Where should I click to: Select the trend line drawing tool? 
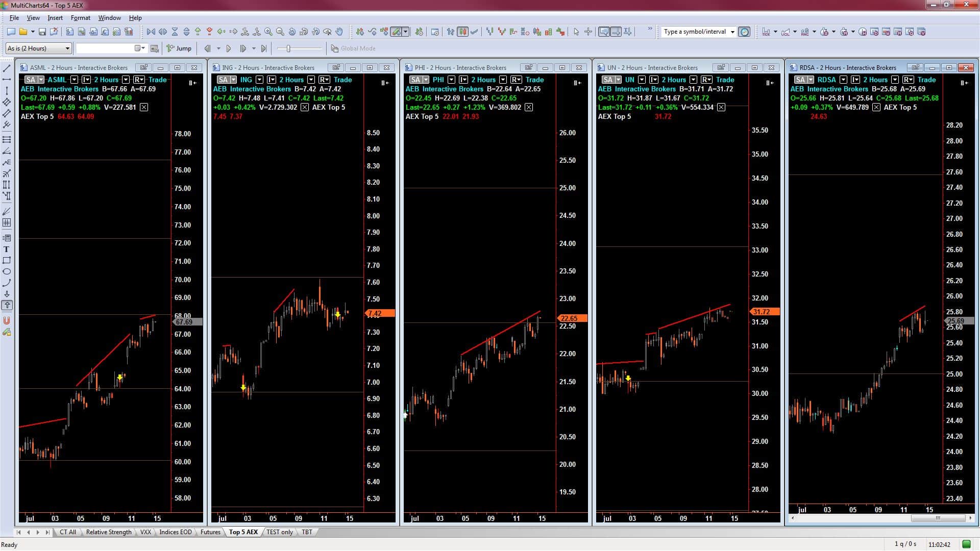[x=7, y=68]
